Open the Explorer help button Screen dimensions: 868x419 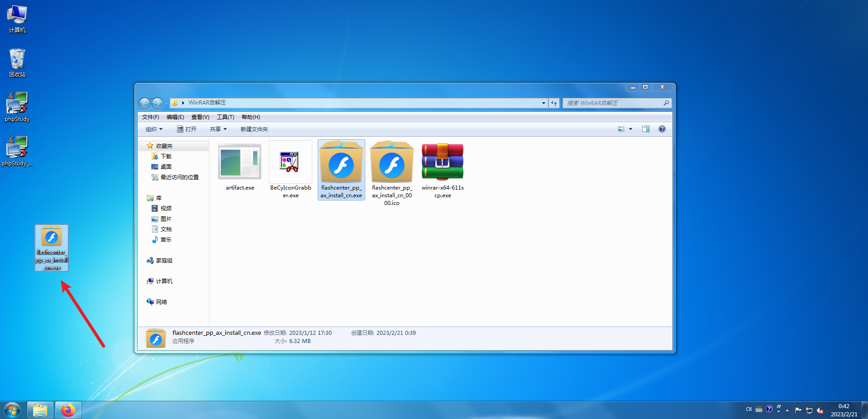662,129
